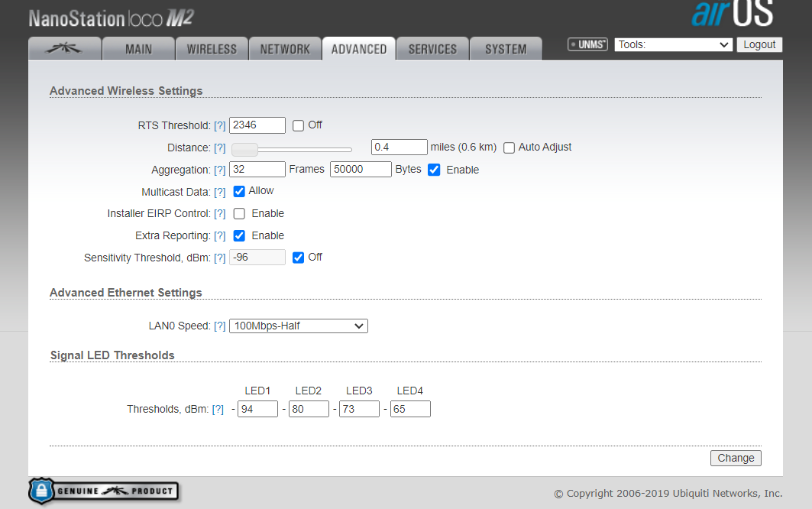Click the Logout button
The width and height of the screenshot is (812, 509).
pos(759,44)
